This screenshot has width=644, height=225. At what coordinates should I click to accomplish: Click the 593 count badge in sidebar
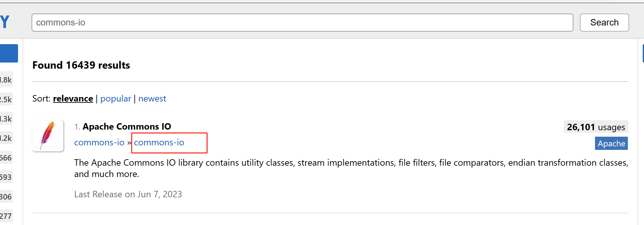click(x=6, y=177)
